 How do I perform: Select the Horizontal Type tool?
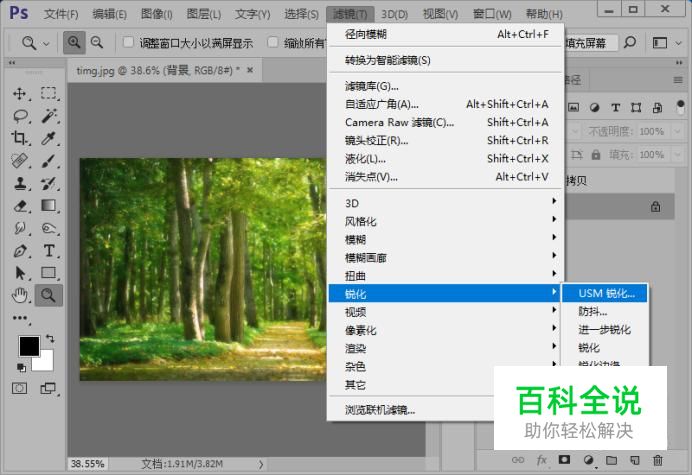pyautogui.click(x=49, y=251)
